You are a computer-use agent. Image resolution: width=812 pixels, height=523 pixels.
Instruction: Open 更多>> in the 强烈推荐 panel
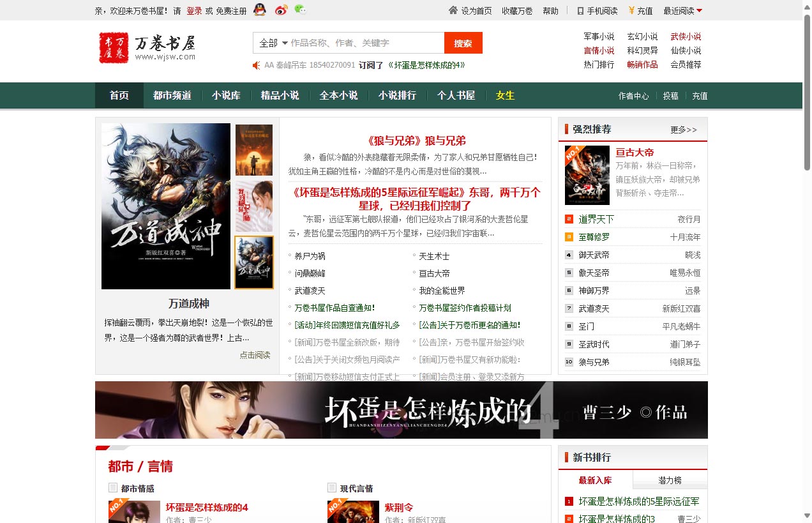pos(683,130)
